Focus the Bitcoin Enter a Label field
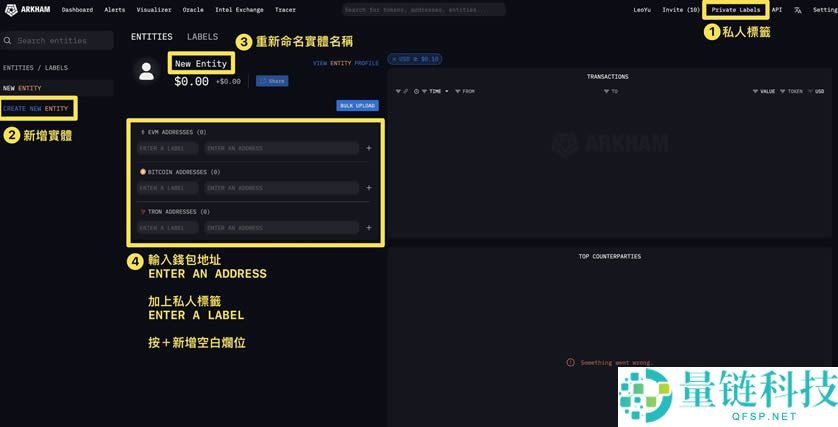The height and width of the screenshot is (427, 838). click(x=167, y=188)
